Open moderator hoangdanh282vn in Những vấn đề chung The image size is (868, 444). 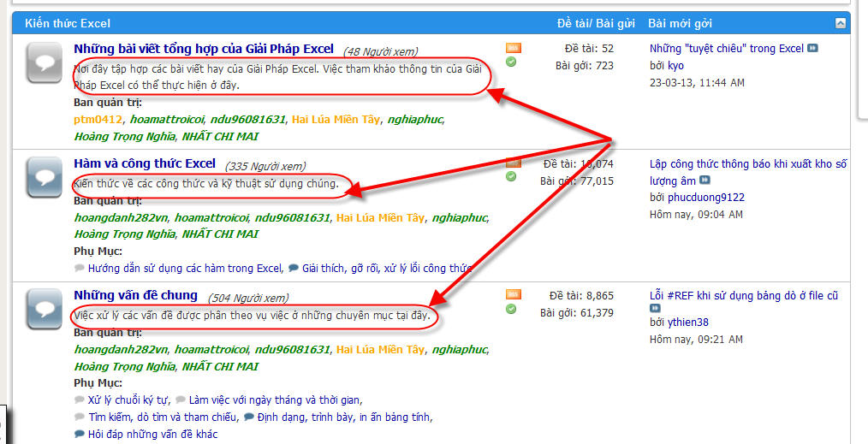pos(121,349)
